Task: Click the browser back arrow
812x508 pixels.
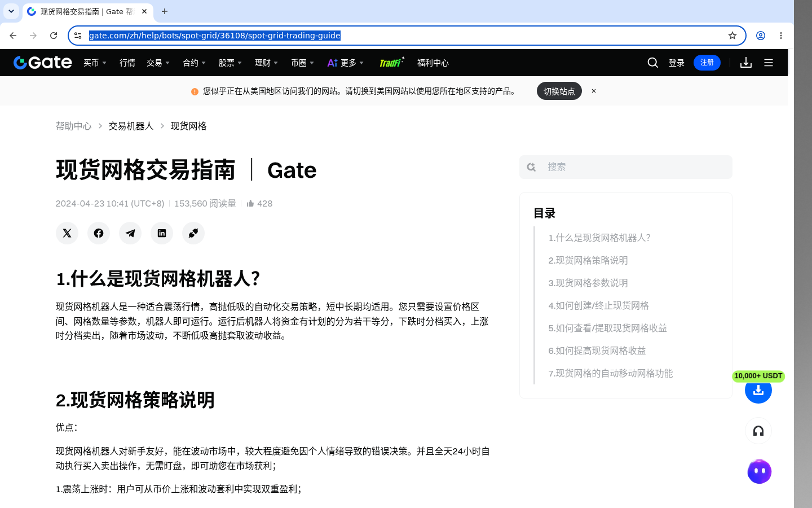Action: point(13,36)
